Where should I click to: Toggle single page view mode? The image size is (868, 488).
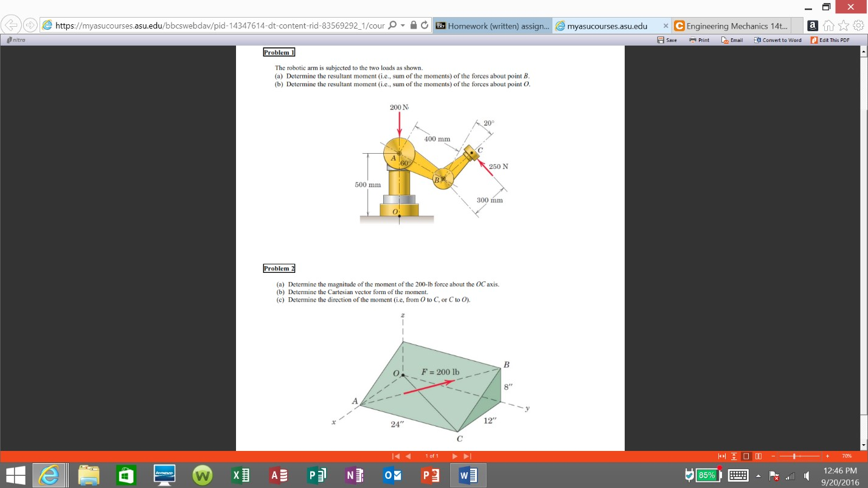[x=746, y=455]
